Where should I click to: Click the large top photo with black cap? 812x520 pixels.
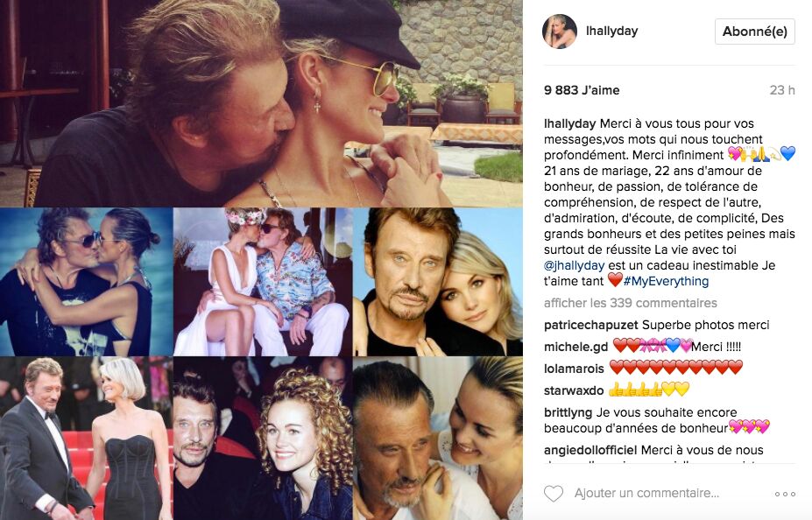coord(261,103)
